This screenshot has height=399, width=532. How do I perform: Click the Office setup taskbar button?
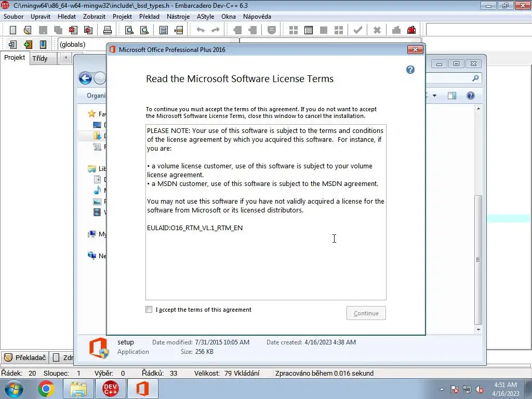pos(142,389)
